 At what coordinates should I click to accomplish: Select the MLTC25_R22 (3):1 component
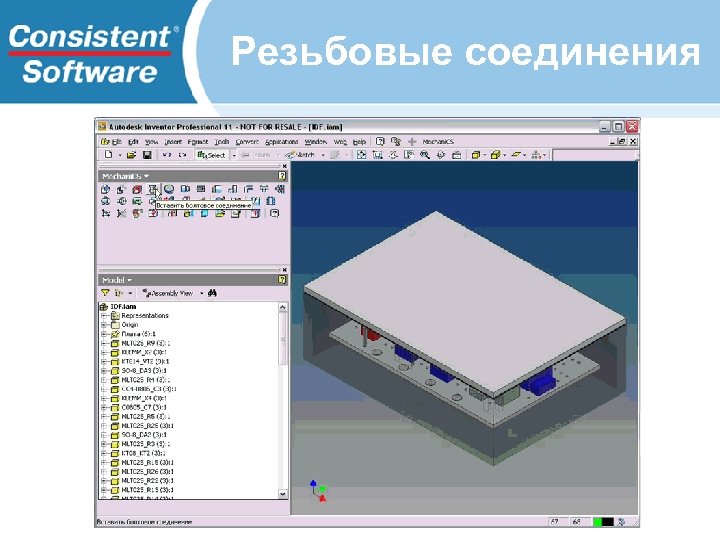(x=147, y=481)
